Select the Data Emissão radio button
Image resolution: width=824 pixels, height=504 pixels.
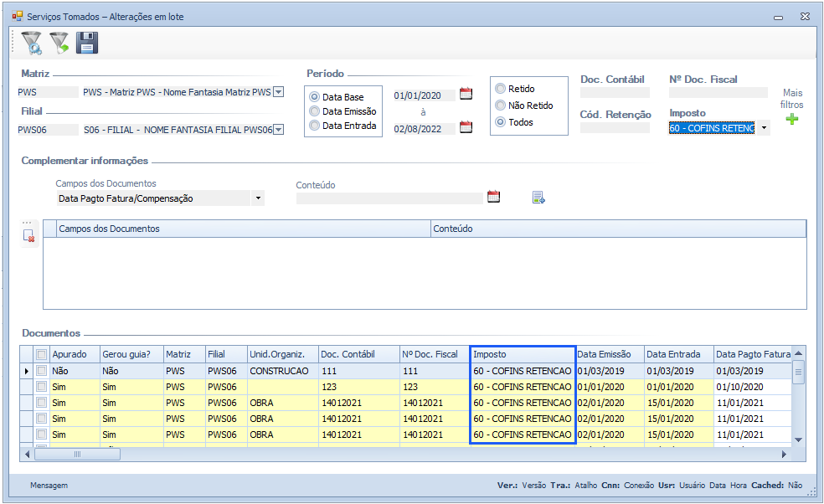point(315,111)
